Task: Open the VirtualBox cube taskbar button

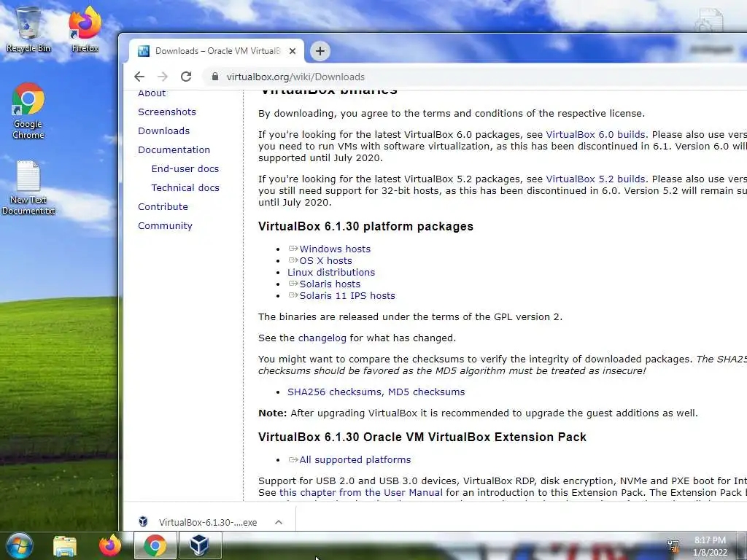Action: [x=199, y=545]
